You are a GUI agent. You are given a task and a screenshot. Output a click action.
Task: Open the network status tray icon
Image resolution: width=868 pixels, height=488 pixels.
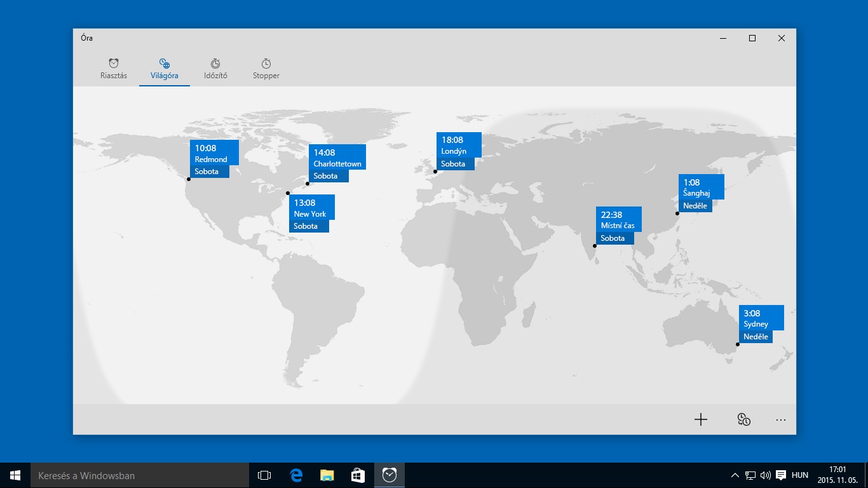tap(750, 475)
